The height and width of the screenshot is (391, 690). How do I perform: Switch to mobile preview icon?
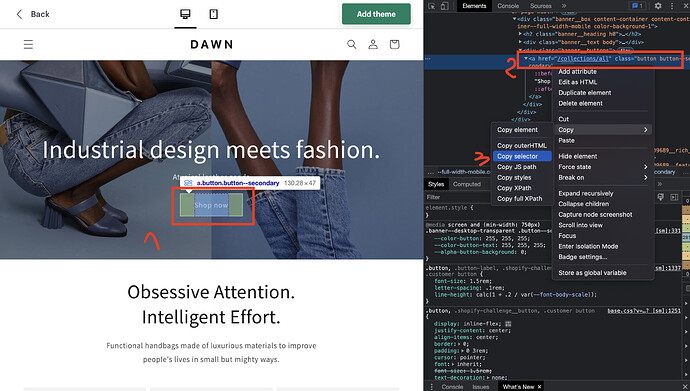coord(213,14)
